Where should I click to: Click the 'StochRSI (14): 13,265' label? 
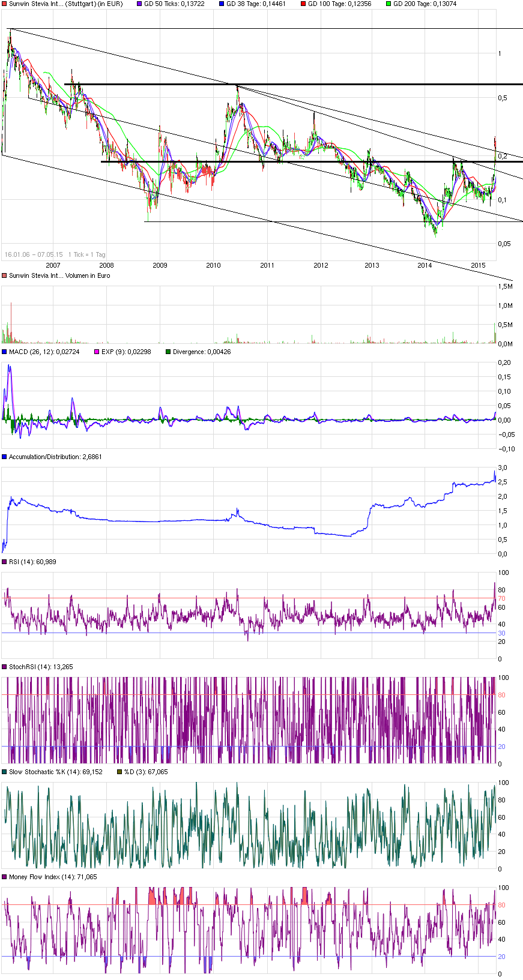click(41, 667)
